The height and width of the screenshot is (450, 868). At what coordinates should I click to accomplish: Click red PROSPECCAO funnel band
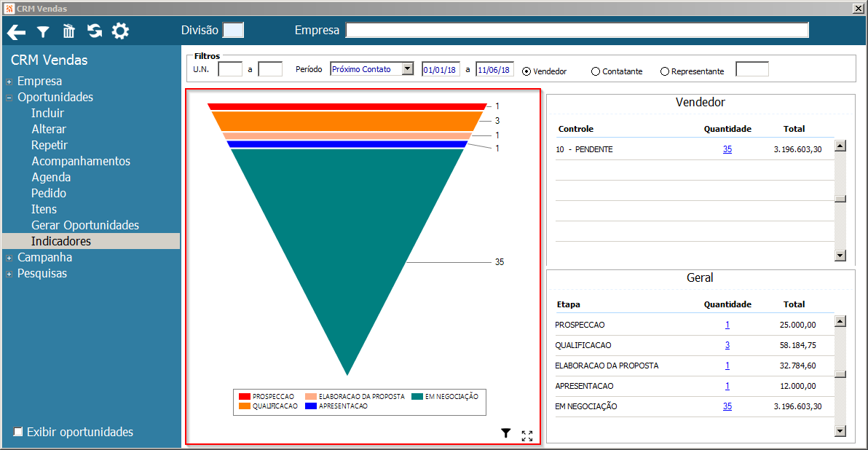[347, 106]
